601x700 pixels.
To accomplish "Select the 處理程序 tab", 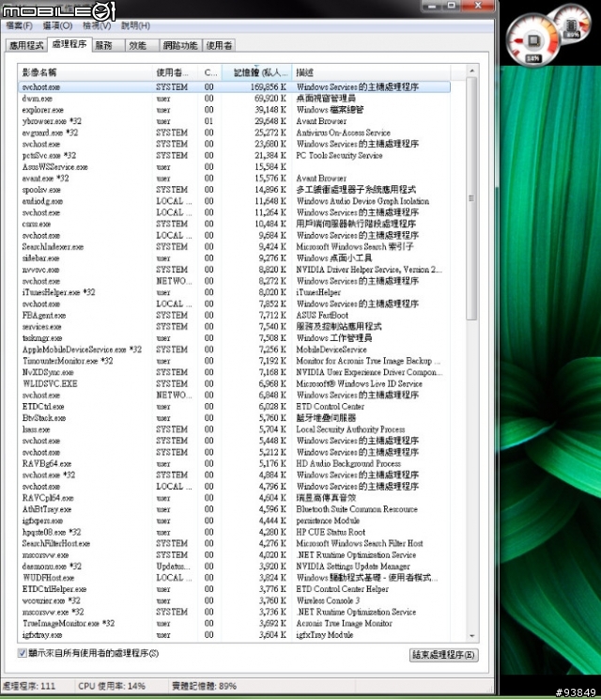I will [x=69, y=44].
